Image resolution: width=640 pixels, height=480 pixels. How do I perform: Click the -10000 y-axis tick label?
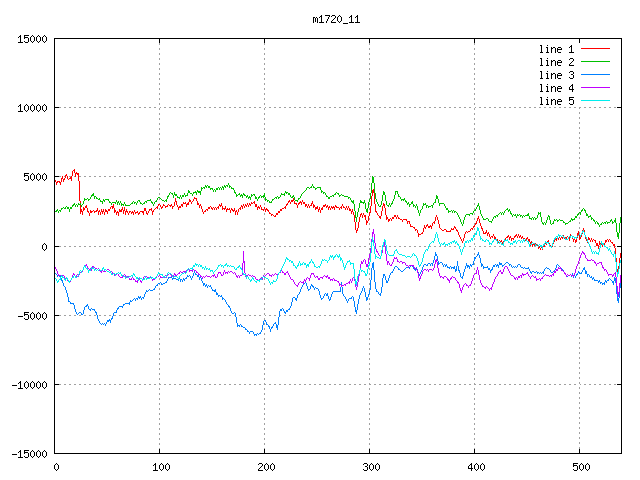28,385
